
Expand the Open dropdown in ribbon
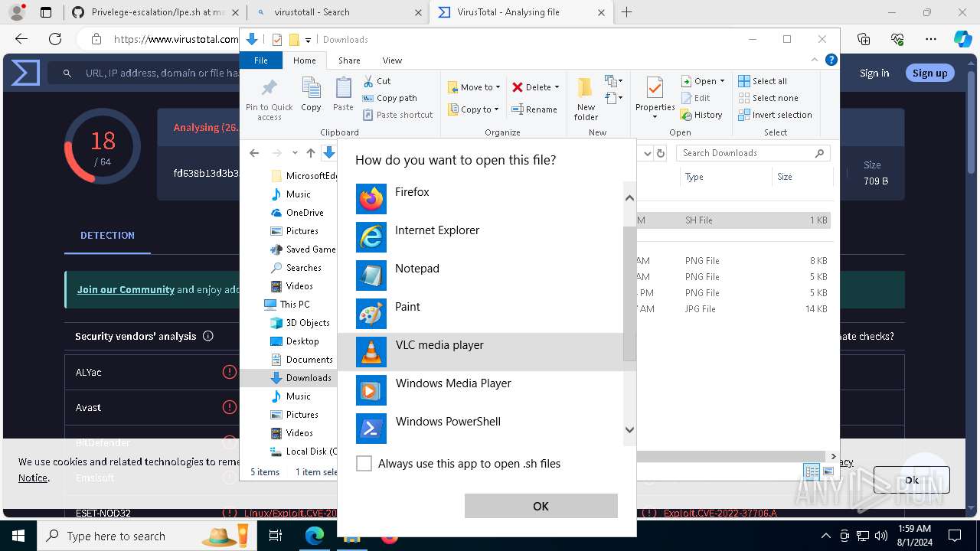pyautogui.click(x=702, y=81)
